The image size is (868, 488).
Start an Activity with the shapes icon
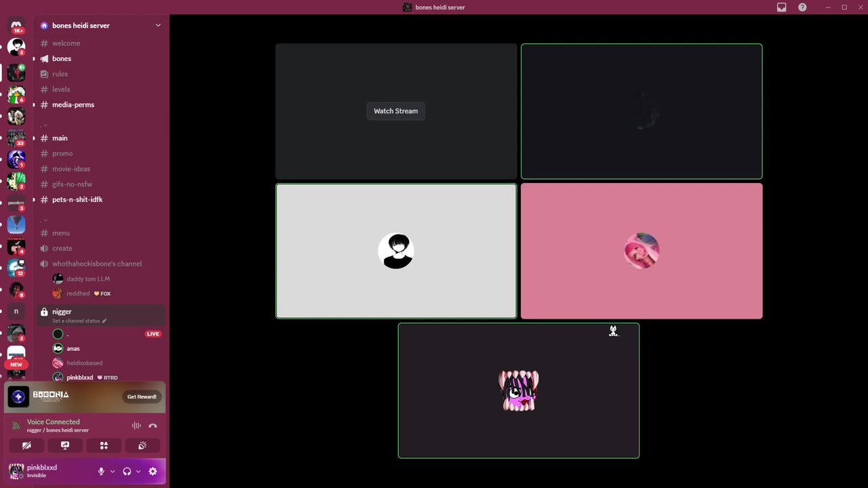pos(104,445)
